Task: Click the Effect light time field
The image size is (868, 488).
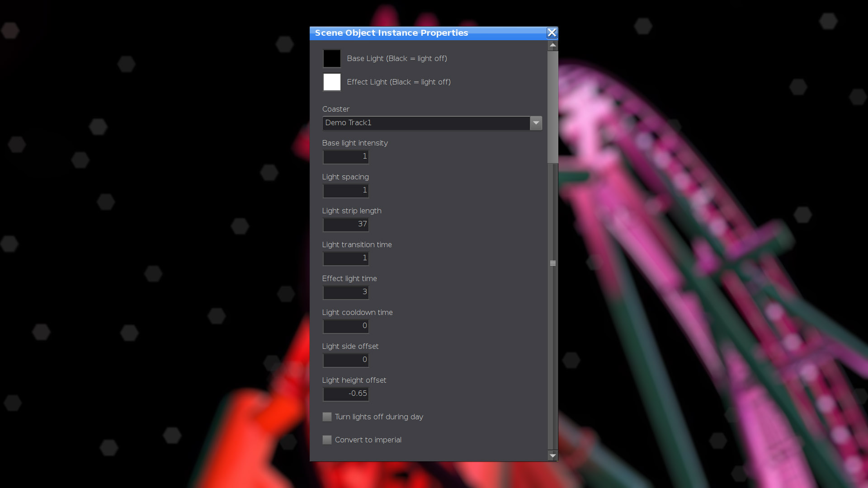Action: [x=346, y=292]
